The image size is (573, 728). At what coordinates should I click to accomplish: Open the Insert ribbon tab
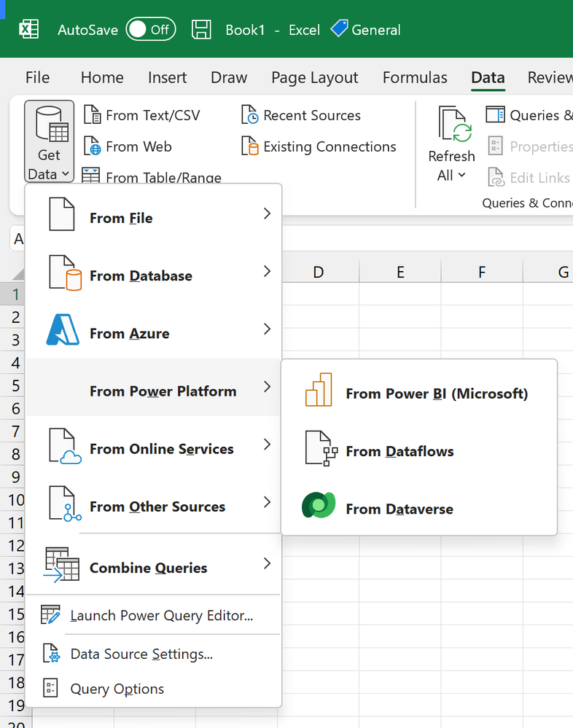(167, 77)
